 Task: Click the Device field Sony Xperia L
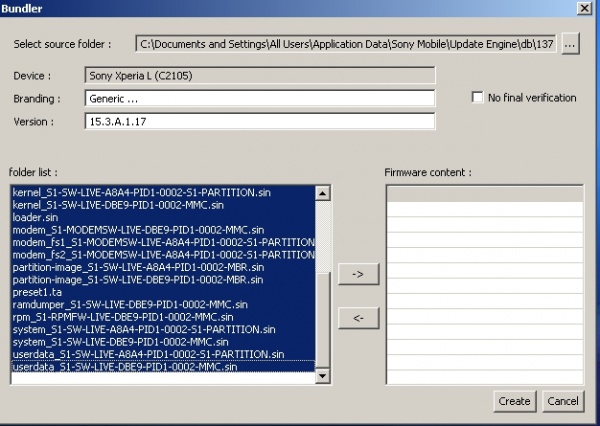pos(260,75)
